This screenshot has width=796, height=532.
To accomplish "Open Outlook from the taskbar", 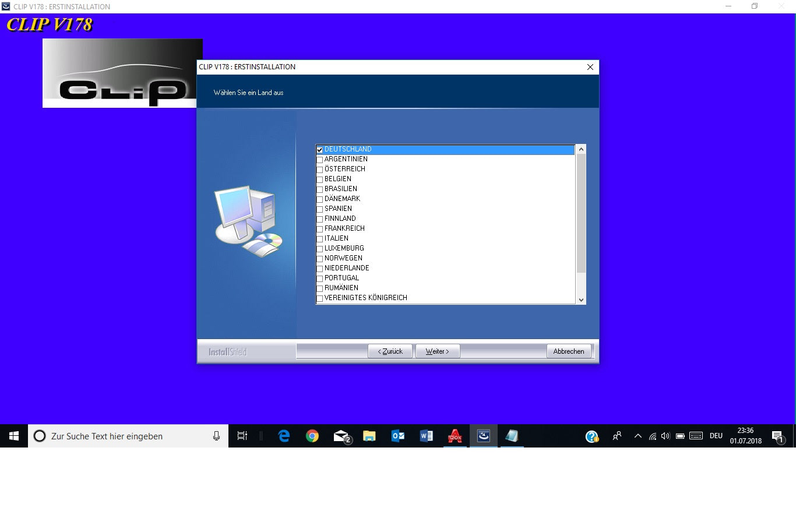I will coord(398,436).
